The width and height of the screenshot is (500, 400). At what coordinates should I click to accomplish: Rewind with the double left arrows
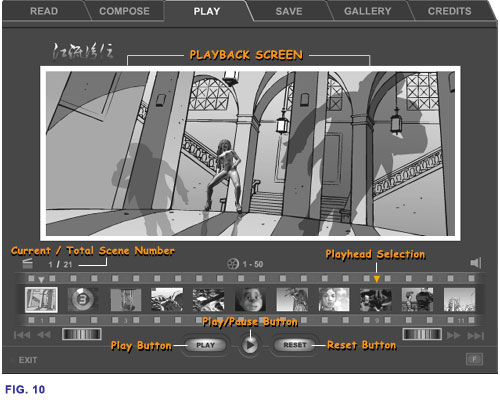[44, 335]
